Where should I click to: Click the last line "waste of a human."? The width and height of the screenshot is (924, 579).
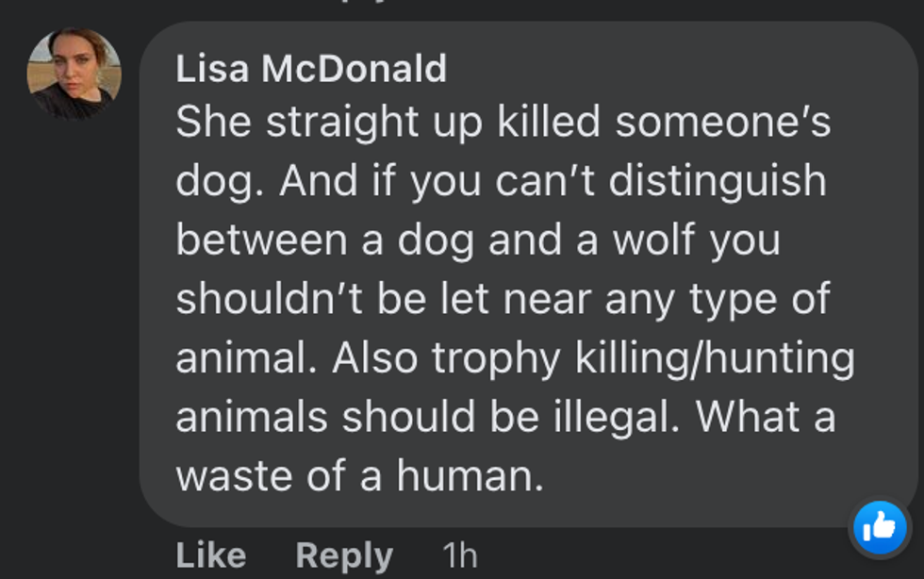pos(359,475)
